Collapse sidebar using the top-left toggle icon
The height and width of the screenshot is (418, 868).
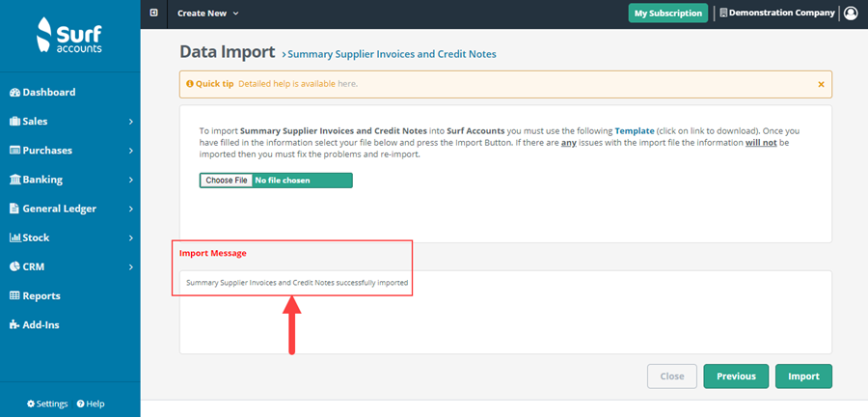coord(154,13)
